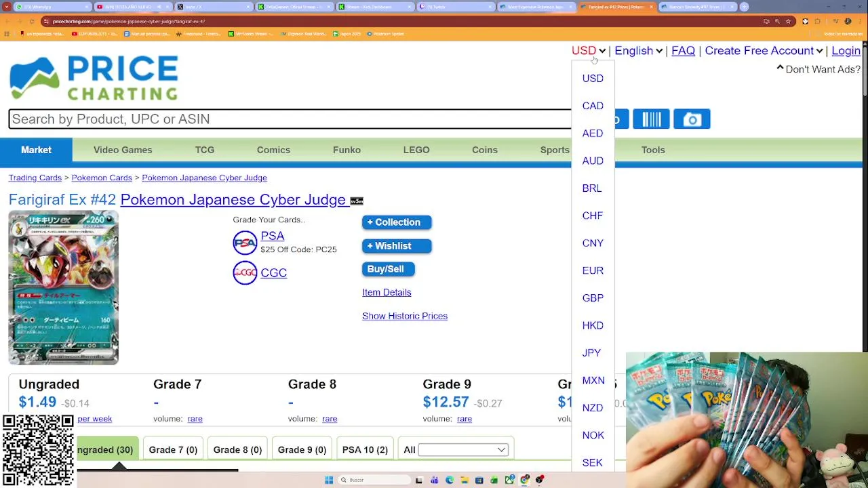Open the English language dropdown

coord(638,51)
